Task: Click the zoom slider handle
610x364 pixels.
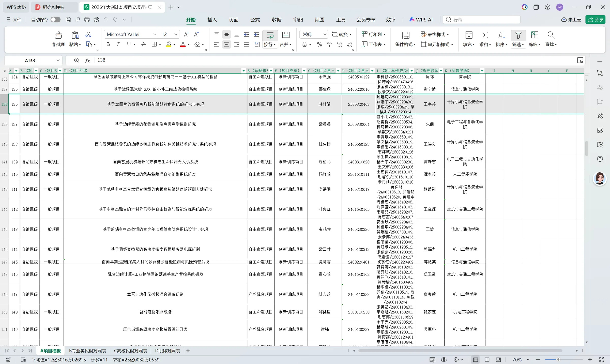Action: [x=558, y=360]
